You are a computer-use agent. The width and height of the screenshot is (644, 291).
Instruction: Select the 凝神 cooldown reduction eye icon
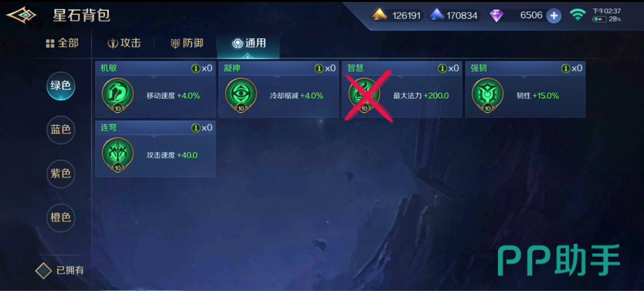pos(241,95)
